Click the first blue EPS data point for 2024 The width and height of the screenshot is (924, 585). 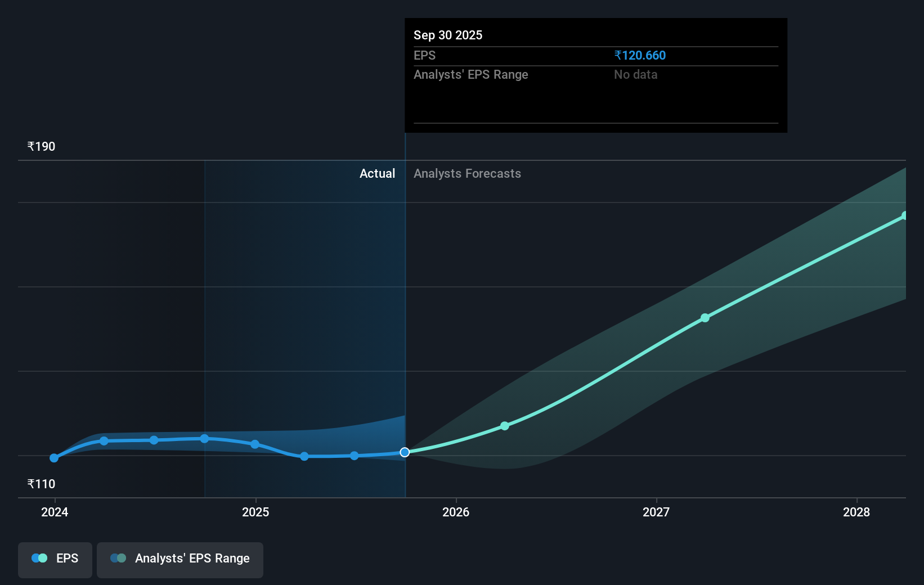53,458
